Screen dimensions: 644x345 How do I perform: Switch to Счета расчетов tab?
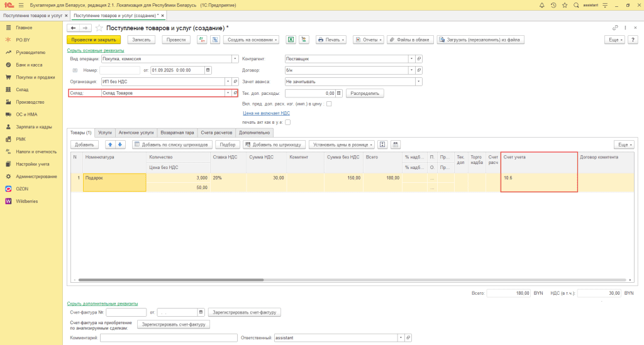216,133
